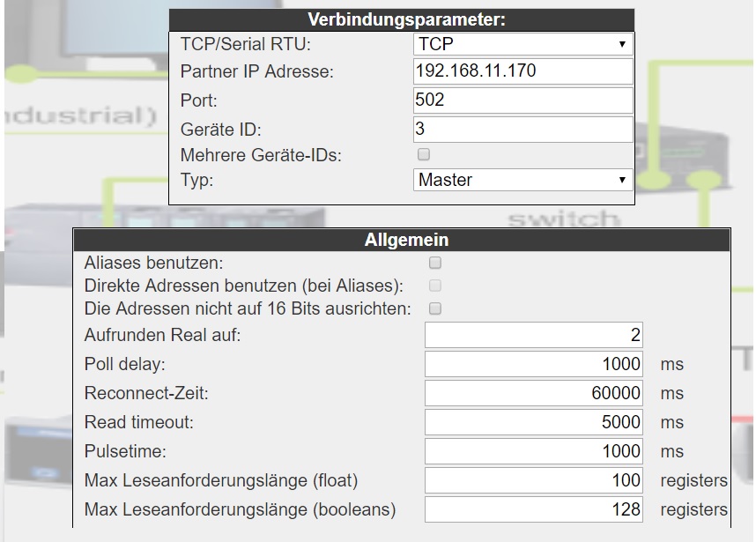Screen dimensions: 756x542
Task: Click the TCP/Serial RTU label
Action: coord(246,44)
